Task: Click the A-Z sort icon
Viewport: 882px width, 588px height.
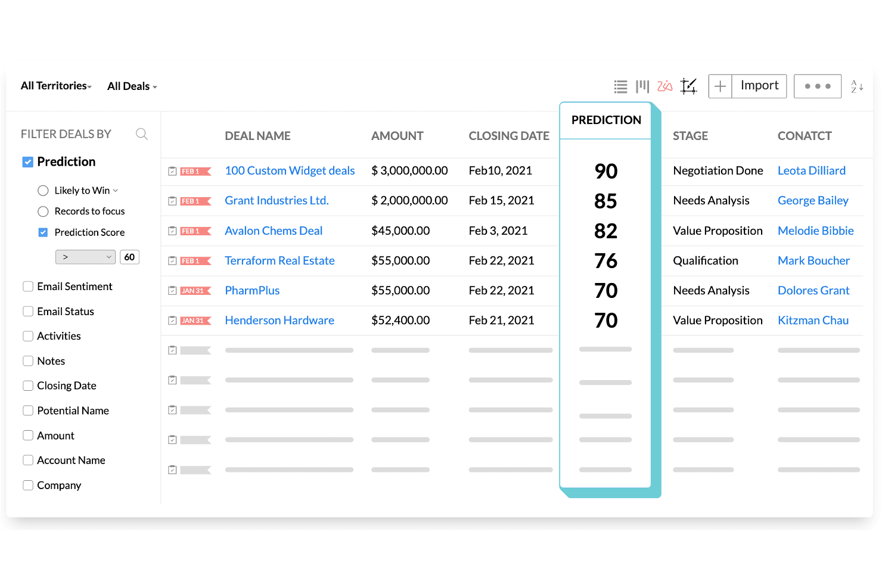Action: pos(857,86)
